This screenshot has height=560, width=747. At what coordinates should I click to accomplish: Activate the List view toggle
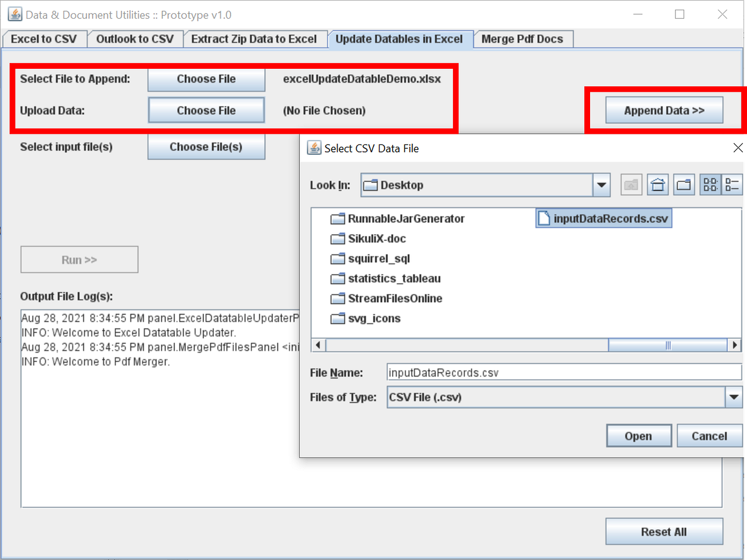point(710,185)
